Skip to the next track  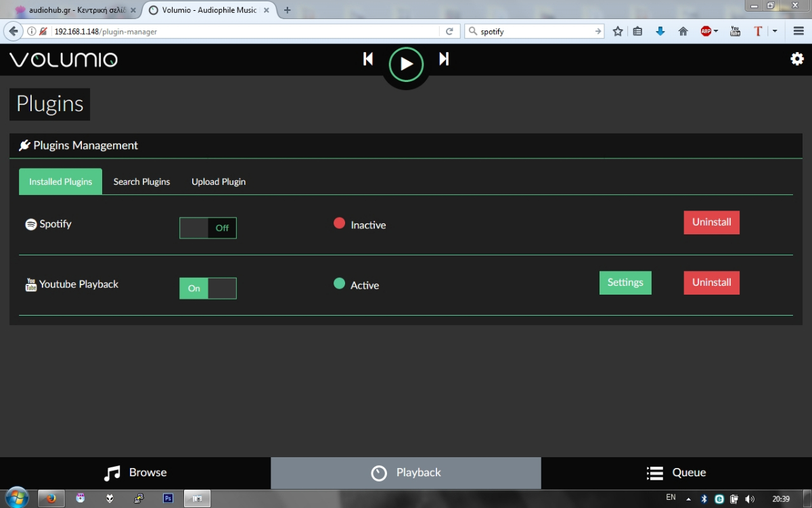(x=444, y=60)
